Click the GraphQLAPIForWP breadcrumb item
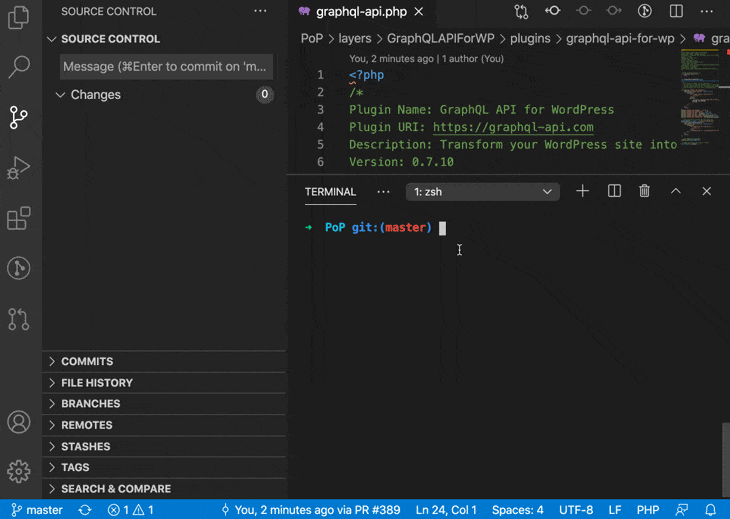Screen dimensions: 730x519 pyautogui.click(x=440, y=39)
